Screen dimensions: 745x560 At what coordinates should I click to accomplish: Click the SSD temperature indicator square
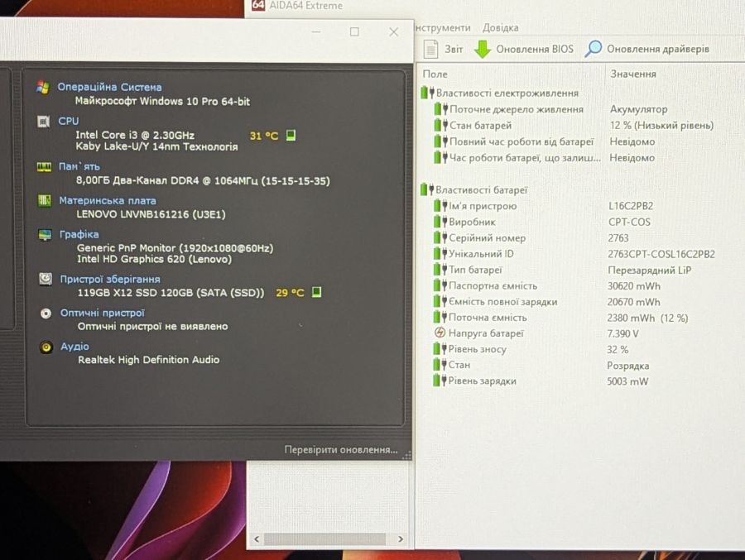[x=316, y=292]
